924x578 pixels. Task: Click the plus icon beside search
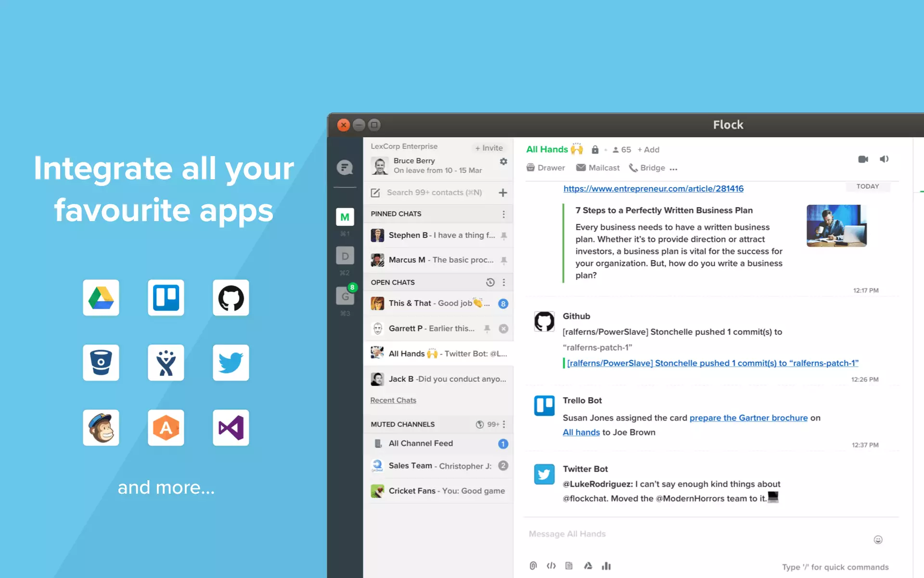tap(503, 193)
